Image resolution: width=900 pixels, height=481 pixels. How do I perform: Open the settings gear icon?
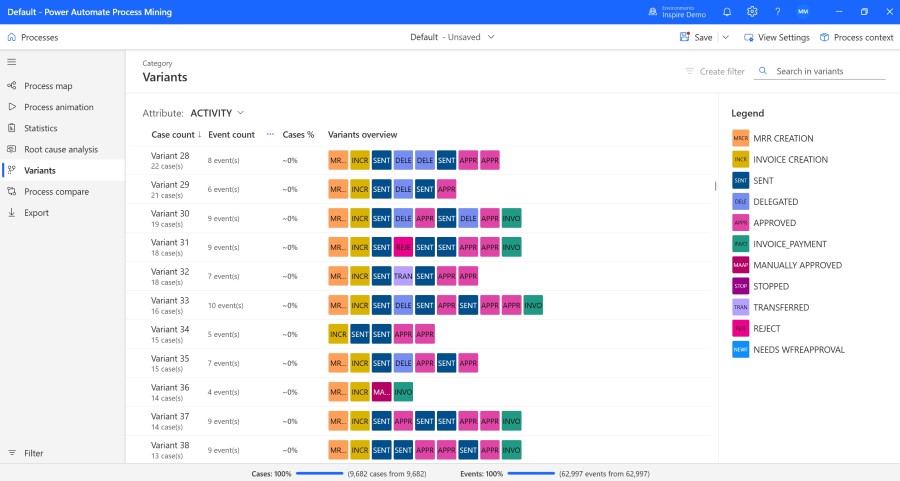(752, 12)
